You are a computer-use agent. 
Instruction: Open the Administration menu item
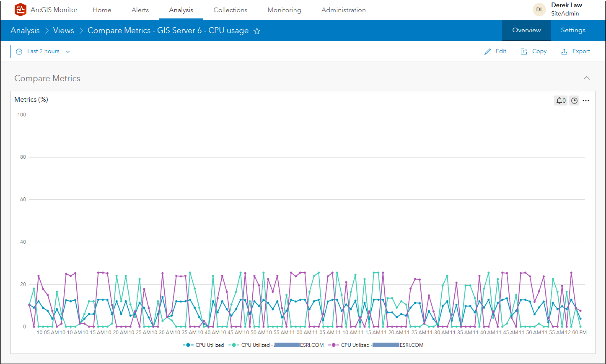coord(344,10)
